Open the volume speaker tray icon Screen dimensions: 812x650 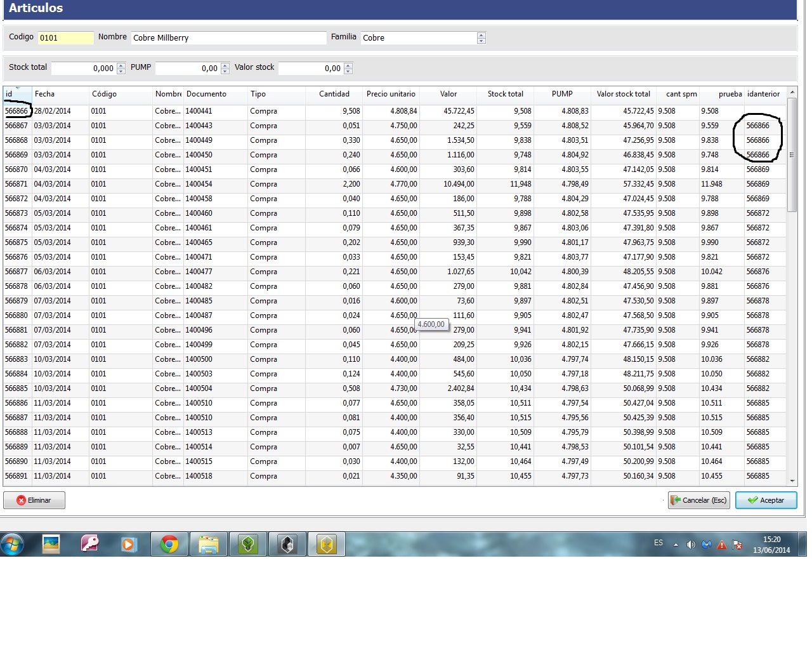691,545
